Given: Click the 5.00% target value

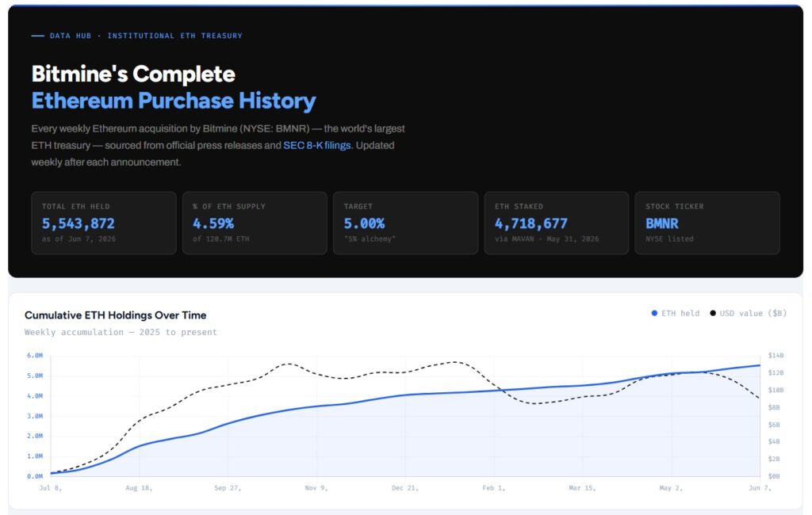Looking at the screenshot, I should pyautogui.click(x=364, y=223).
